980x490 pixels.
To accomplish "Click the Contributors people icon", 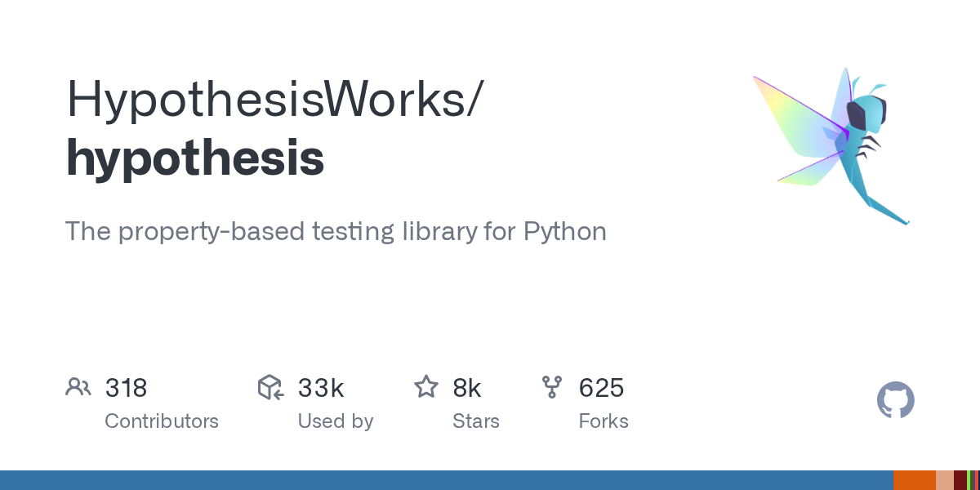I will 78,387.
